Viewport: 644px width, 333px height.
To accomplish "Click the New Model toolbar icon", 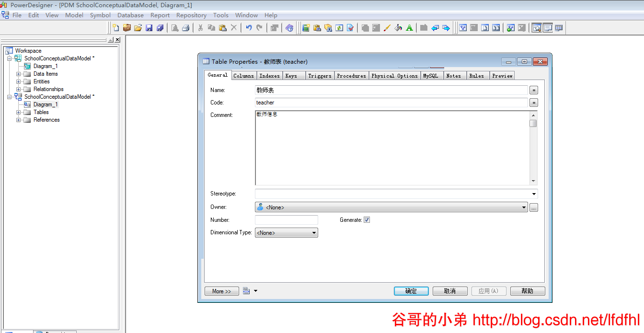I will tap(116, 28).
